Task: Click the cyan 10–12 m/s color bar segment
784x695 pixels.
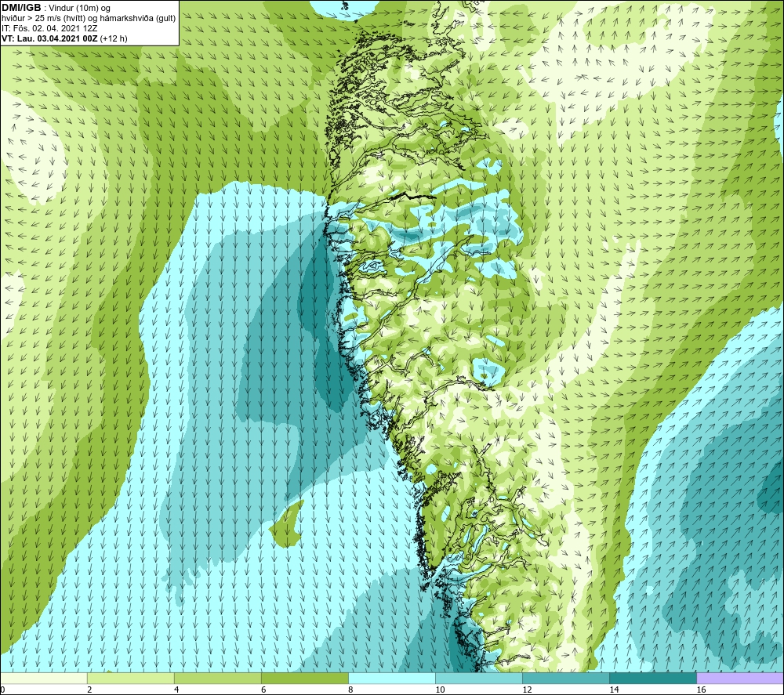Action: pos(479,678)
